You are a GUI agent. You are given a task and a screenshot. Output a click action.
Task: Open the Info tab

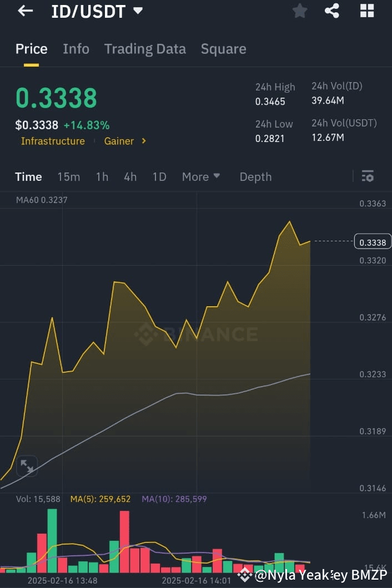tap(76, 49)
